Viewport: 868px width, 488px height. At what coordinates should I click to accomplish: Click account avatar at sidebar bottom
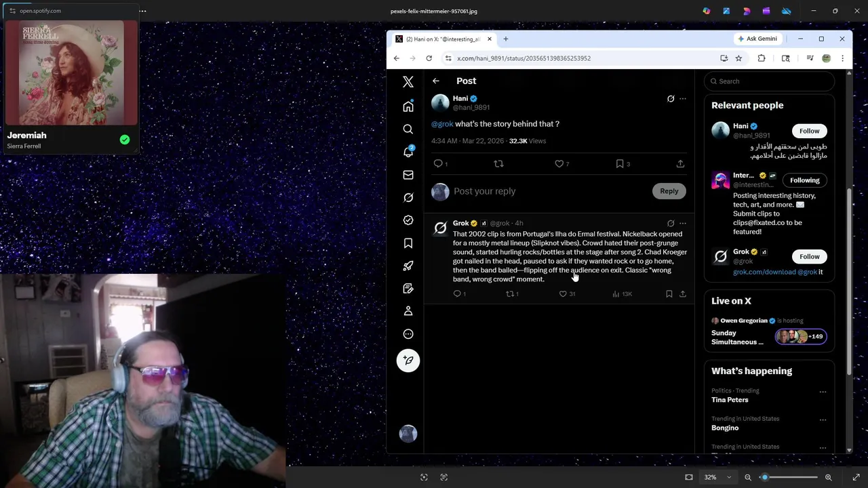click(x=408, y=434)
